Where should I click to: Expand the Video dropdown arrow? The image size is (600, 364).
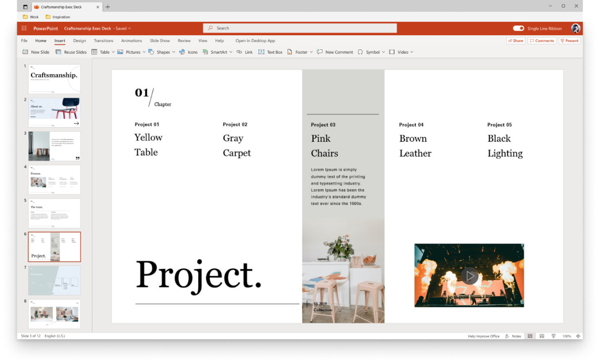click(x=412, y=52)
